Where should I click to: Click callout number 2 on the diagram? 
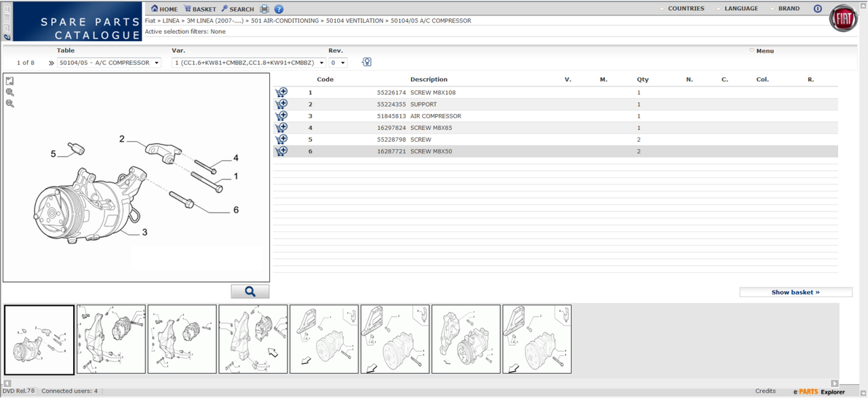(x=122, y=139)
